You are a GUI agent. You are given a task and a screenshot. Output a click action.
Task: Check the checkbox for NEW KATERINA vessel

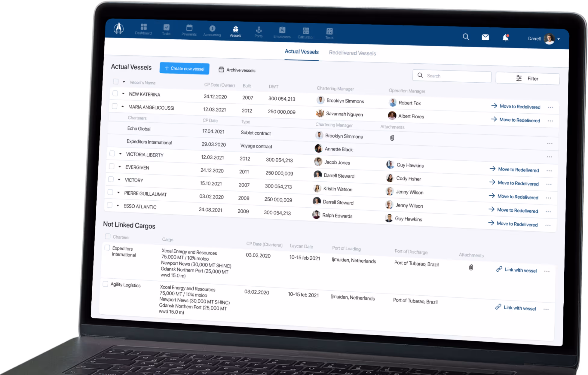115,93
